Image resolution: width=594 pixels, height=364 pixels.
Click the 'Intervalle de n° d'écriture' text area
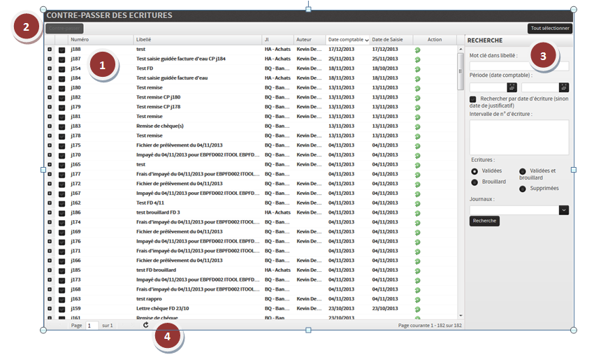(519, 137)
